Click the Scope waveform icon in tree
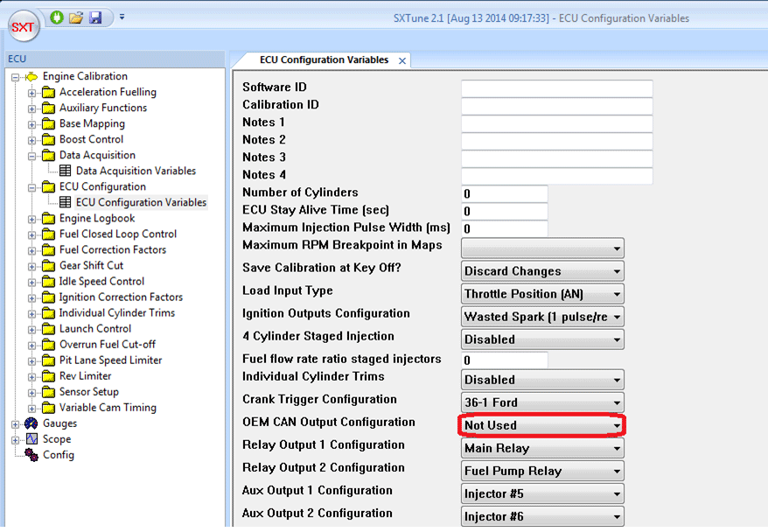Viewport: 768px width, 532px height. point(31,439)
